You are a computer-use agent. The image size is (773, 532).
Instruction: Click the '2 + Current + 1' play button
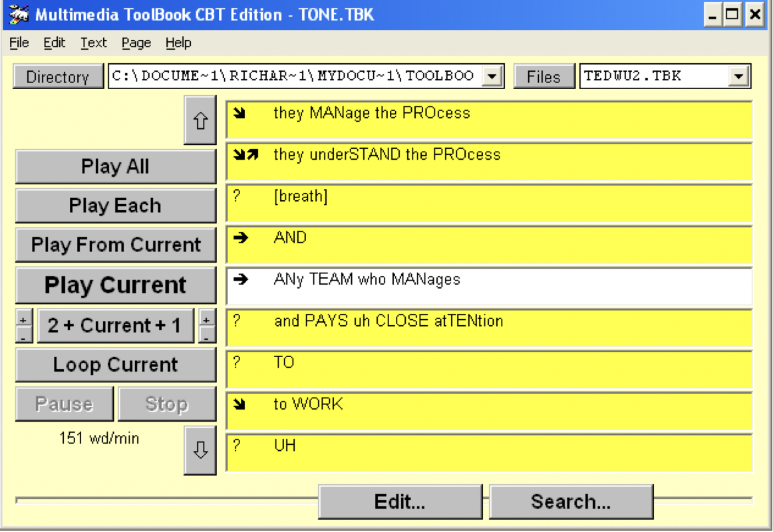click(x=115, y=326)
